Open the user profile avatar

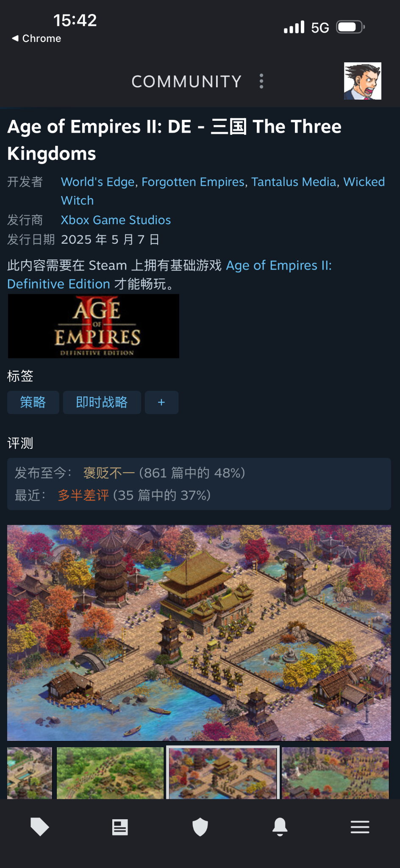tap(363, 81)
